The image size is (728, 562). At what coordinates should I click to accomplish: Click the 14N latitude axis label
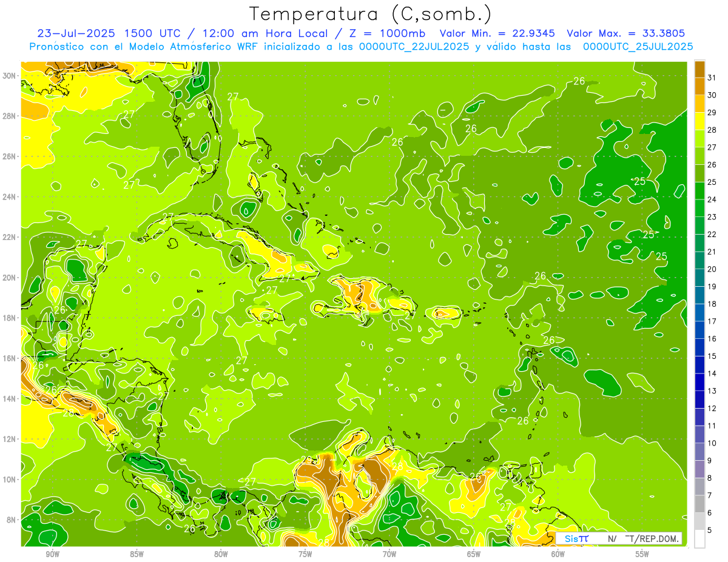coord(9,398)
